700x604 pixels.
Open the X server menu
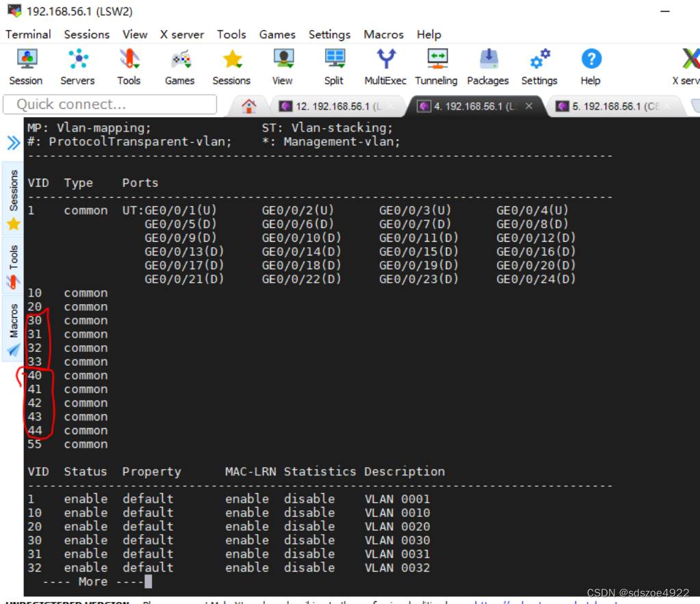182,34
